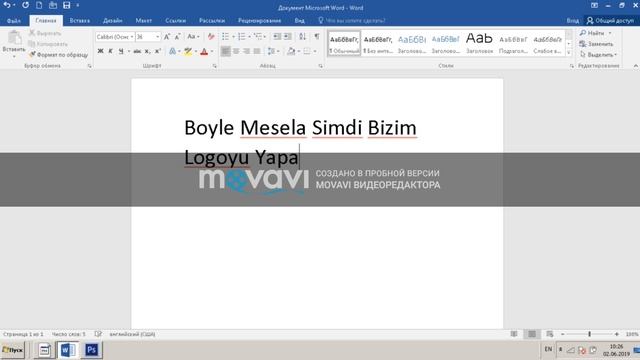640x360 pixels.
Task: Toggle left alignment of the paragraph
Action: pyautogui.click(x=225, y=51)
